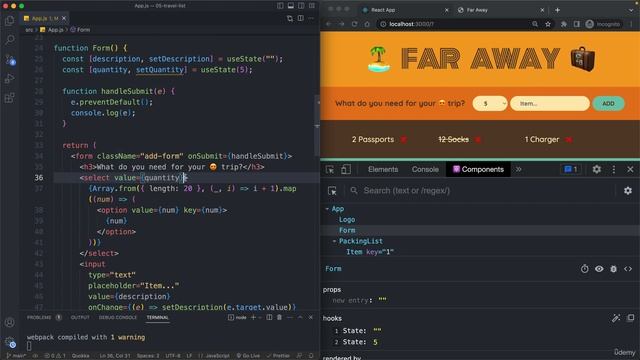This screenshot has height=360, width=640.
Task: Select element picker in Components panel
Action: [x=332, y=191]
